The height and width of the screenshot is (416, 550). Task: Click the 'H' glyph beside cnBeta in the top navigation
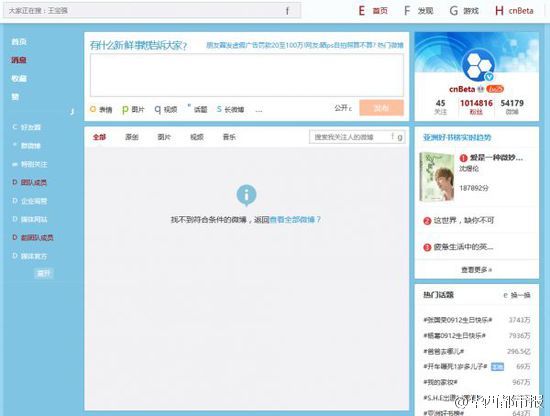coord(499,11)
